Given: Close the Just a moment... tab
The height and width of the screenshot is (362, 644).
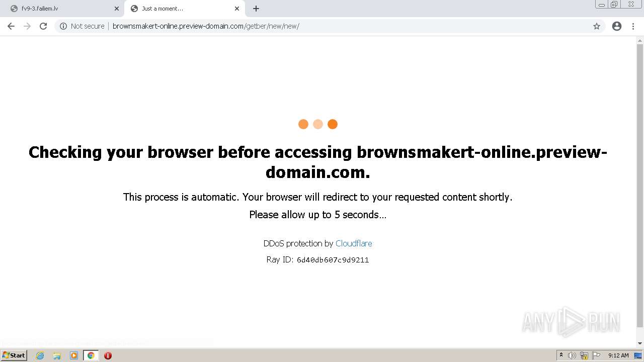Looking at the screenshot, I should pos(237,9).
